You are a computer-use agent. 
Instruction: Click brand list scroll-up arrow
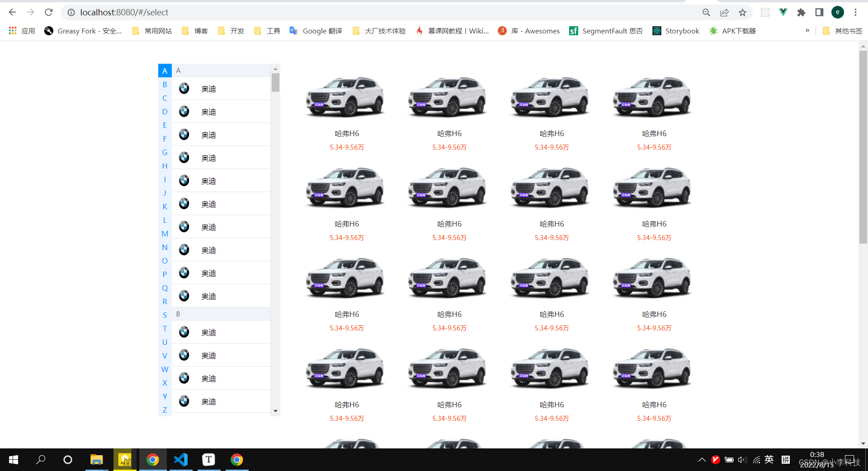click(x=275, y=69)
